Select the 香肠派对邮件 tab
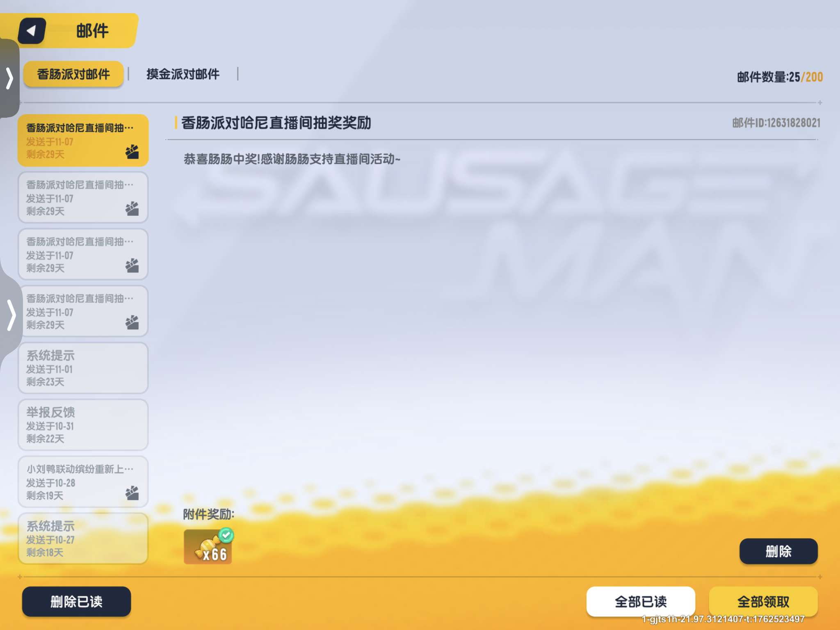This screenshot has height=630, width=840. [x=74, y=74]
